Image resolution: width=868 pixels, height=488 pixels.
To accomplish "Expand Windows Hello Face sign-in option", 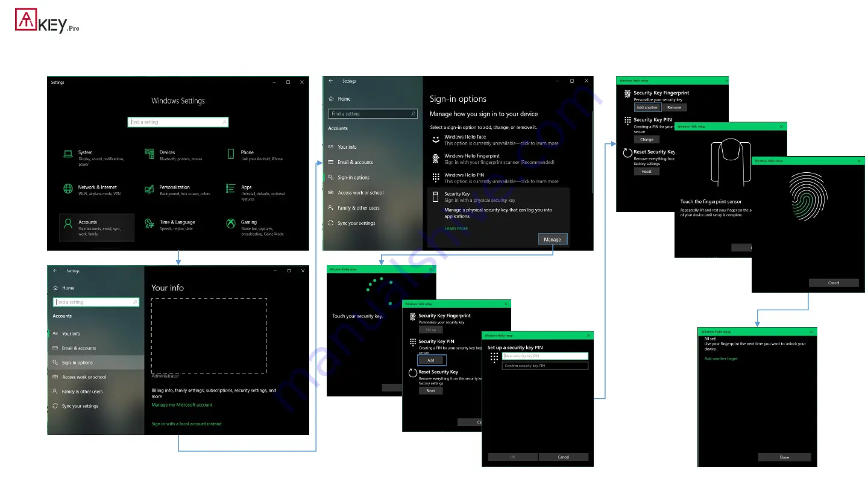I will pos(498,140).
